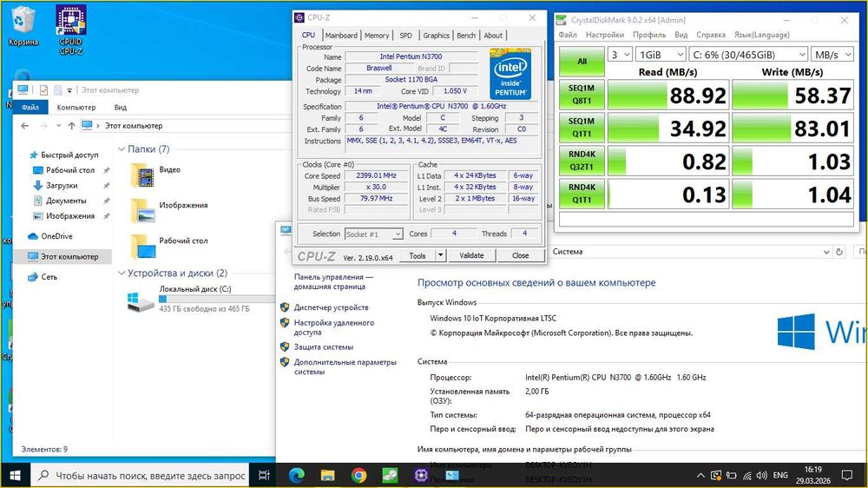This screenshot has width=868, height=488.
Task: Run the SEQ1M Q8T1 test
Action: 582,95
